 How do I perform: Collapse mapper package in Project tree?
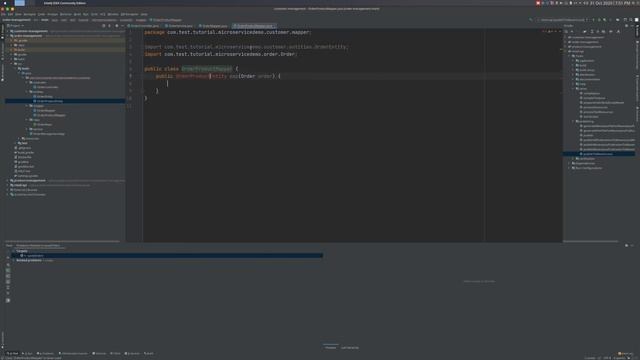(27, 106)
